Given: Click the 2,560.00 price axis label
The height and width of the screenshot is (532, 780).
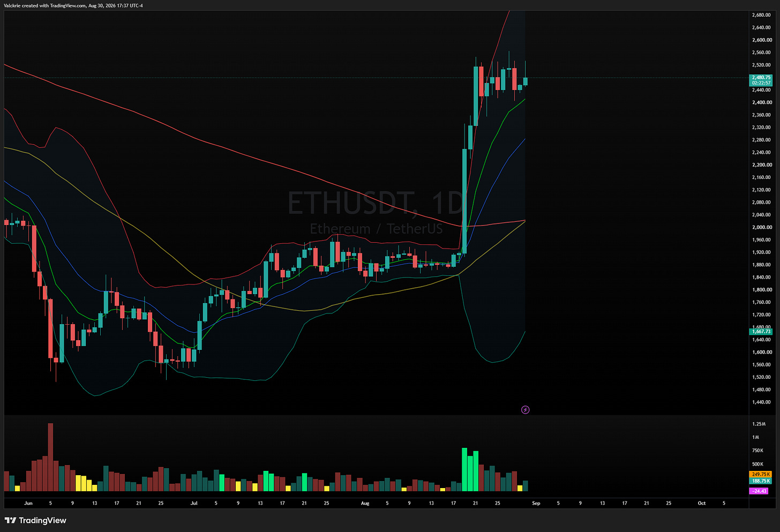Looking at the screenshot, I should pyautogui.click(x=761, y=53).
